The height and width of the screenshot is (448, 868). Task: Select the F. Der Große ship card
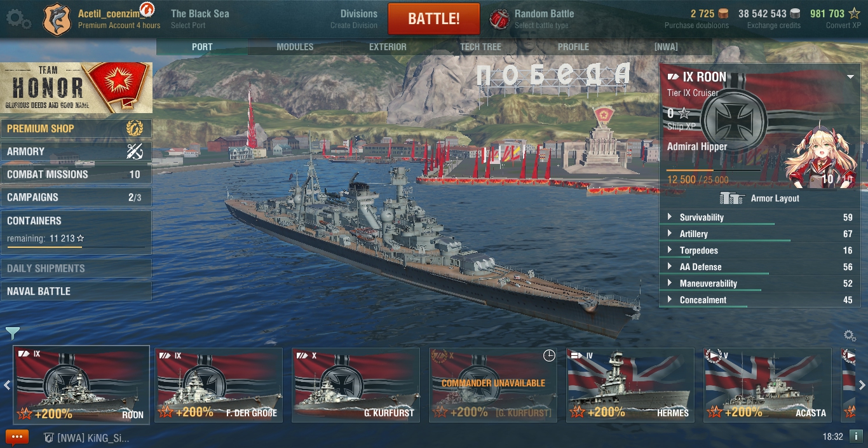(x=219, y=384)
